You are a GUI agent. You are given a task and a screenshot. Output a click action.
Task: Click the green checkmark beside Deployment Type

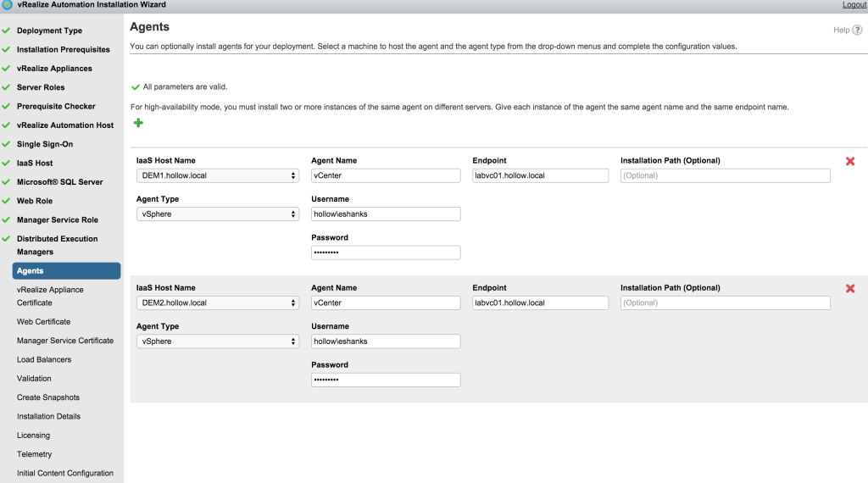[x=6, y=31]
